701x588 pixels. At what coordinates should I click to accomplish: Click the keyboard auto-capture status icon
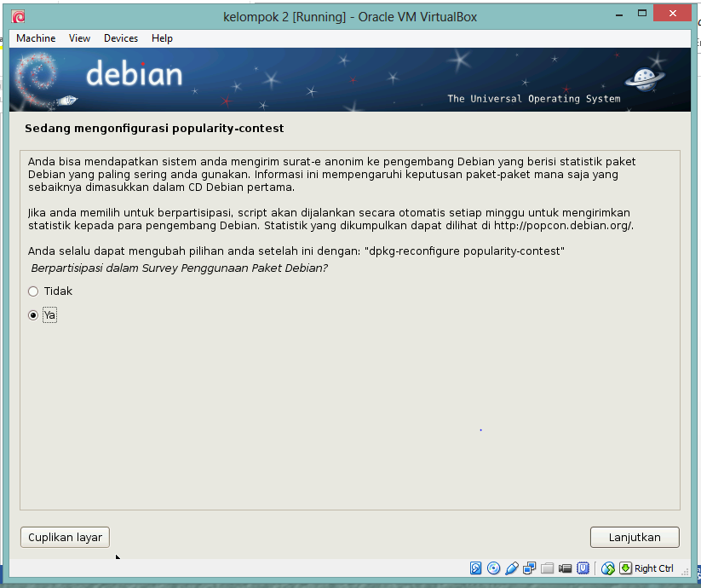pos(627,568)
